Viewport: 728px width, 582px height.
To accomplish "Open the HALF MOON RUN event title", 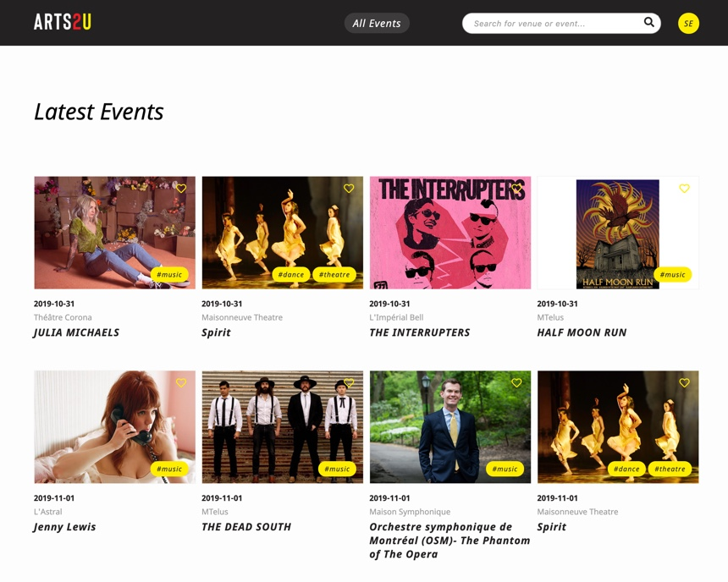I will [582, 332].
